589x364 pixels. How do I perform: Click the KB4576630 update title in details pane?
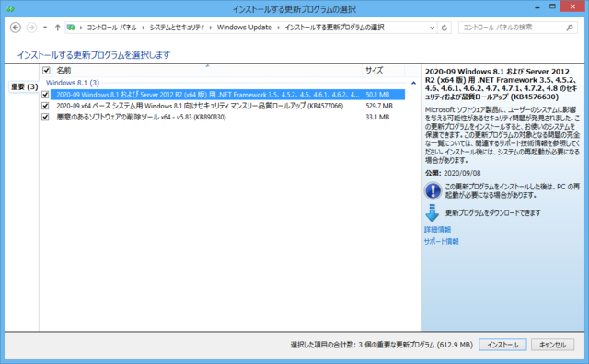[x=501, y=84]
